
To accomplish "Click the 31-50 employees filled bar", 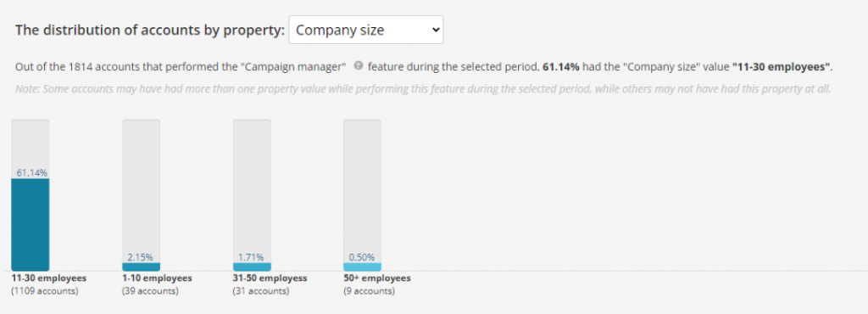I will coord(252,267).
